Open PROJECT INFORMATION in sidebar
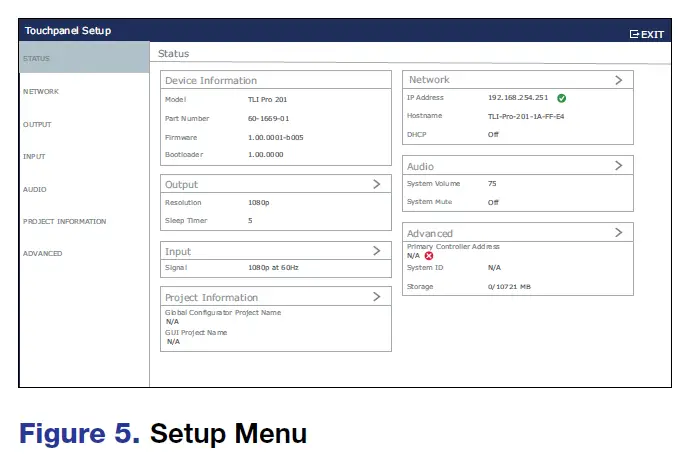The width and height of the screenshot is (693, 464). (x=65, y=221)
